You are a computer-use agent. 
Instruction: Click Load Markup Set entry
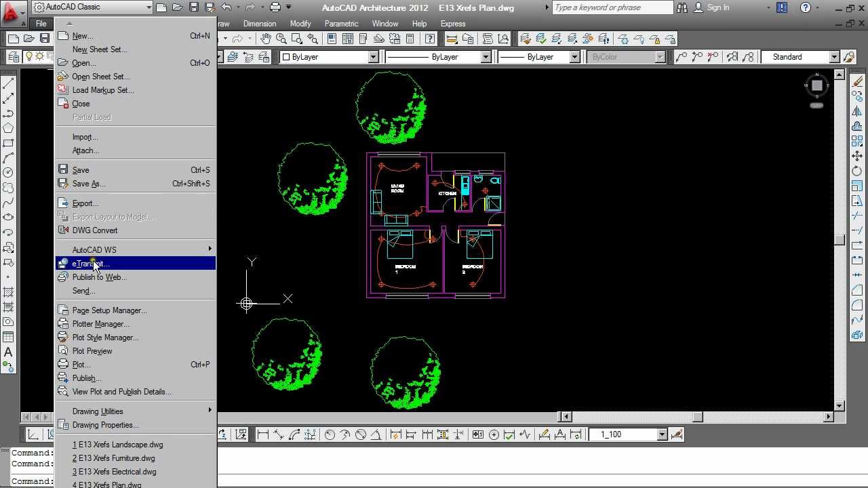coord(136,90)
